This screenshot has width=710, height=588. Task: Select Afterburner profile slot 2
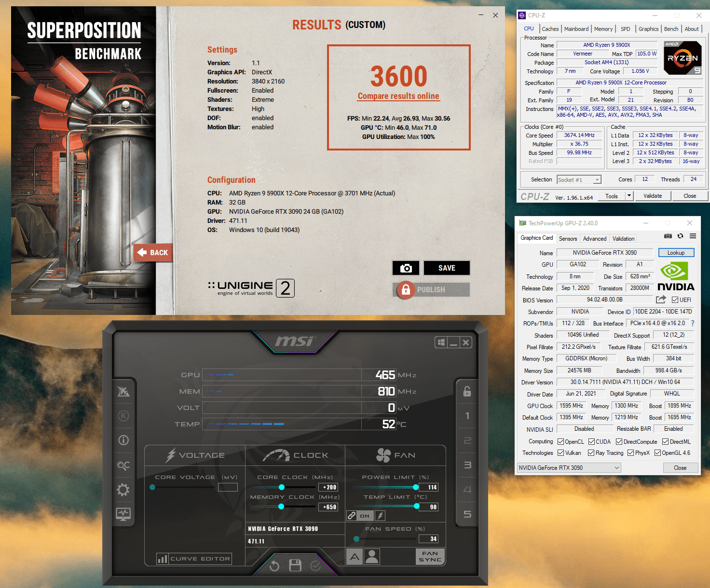[467, 440]
